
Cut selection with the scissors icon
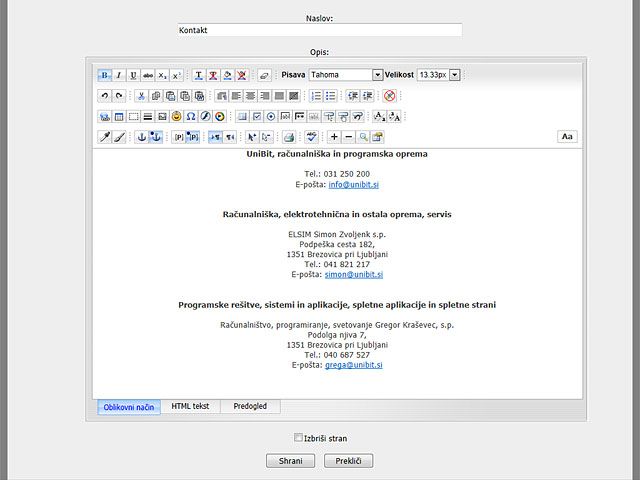(141, 96)
